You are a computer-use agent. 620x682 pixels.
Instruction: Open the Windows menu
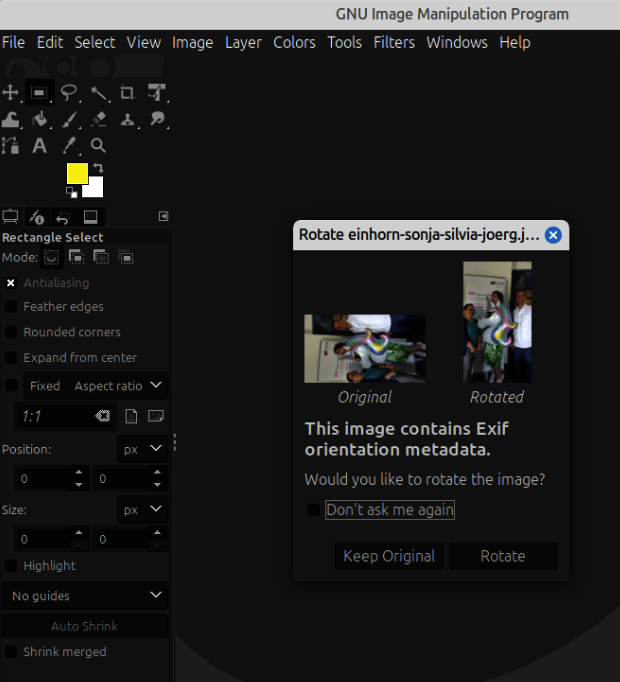click(457, 43)
